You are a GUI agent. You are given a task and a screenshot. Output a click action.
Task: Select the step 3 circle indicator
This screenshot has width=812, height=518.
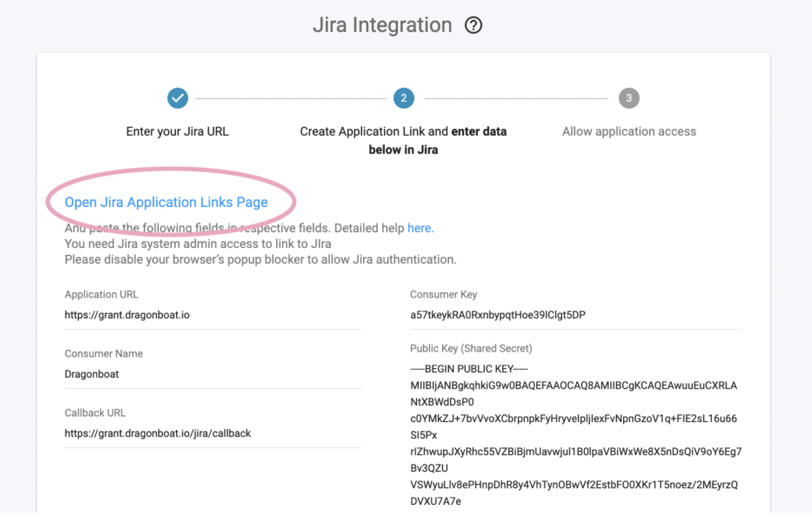coord(629,98)
